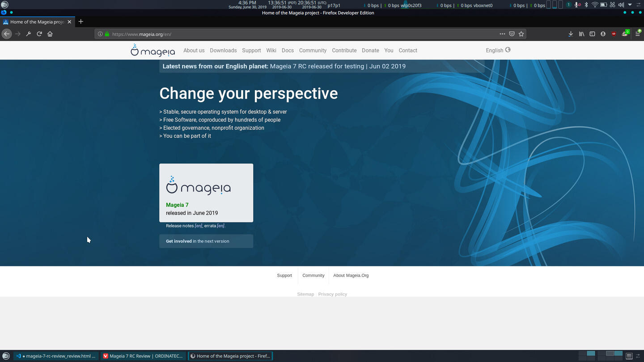Viewport: 644px width, 362px height.
Task: Open the openSUSE application launcher in the top panel
Action: point(5,5)
